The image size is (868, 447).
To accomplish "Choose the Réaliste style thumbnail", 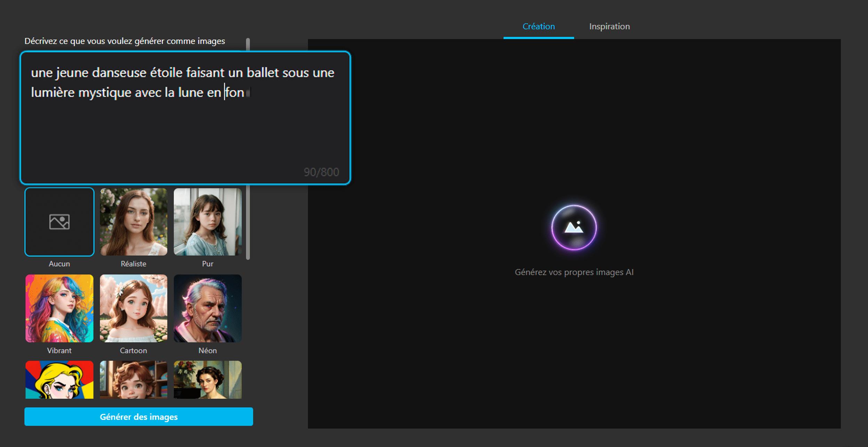I will tap(133, 222).
